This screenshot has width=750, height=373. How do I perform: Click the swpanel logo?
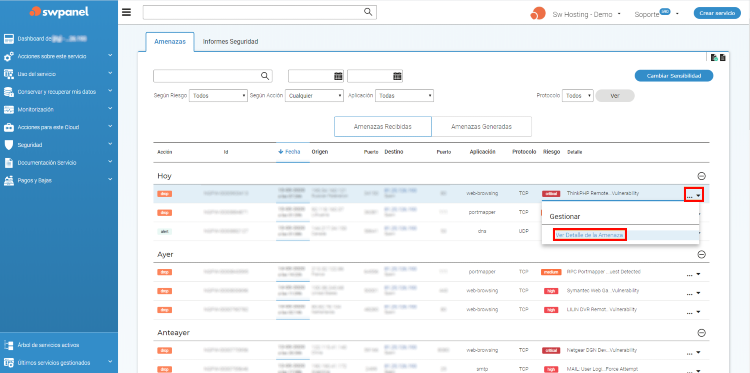(x=59, y=12)
